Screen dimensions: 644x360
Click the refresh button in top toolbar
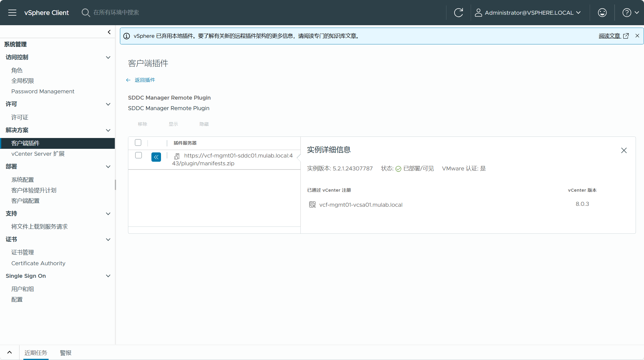tap(459, 12)
